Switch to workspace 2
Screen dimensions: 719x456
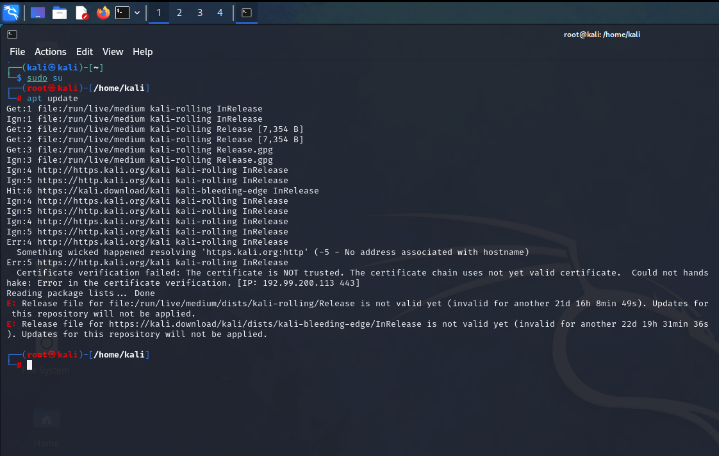pyautogui.click(x=179, y=13)
